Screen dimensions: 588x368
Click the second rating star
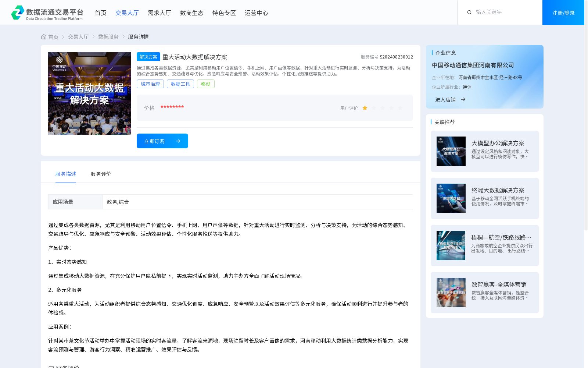tap(374, 108)
